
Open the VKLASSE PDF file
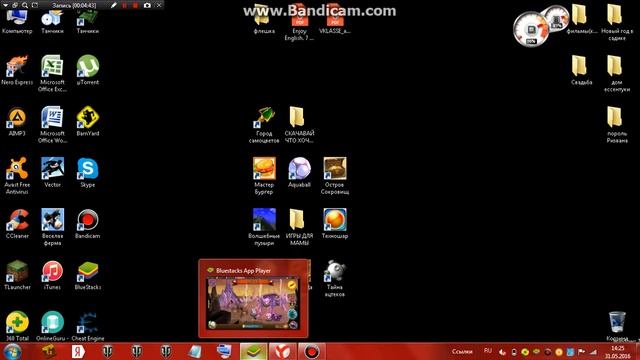335,20
